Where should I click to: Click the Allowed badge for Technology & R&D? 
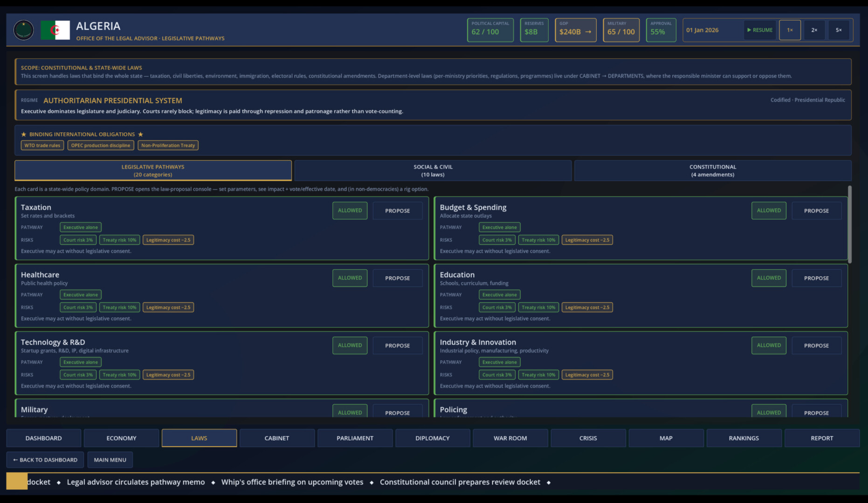pyautogui.click(x=350, y=346)
